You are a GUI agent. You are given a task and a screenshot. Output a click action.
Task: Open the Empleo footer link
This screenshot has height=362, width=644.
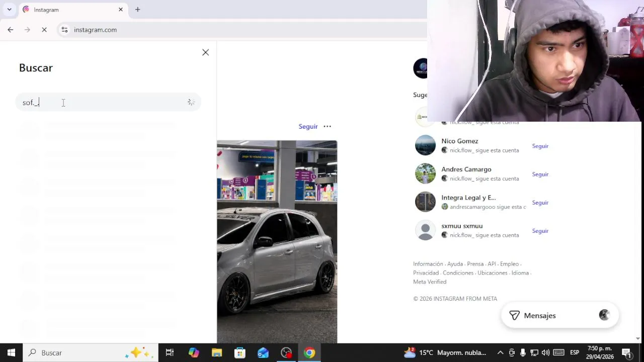(509, 264)
